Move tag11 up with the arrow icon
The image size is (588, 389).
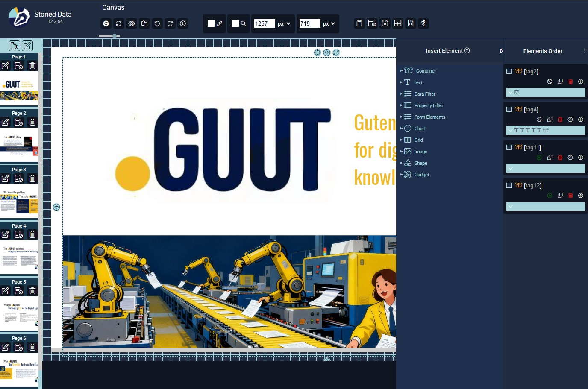570,158
